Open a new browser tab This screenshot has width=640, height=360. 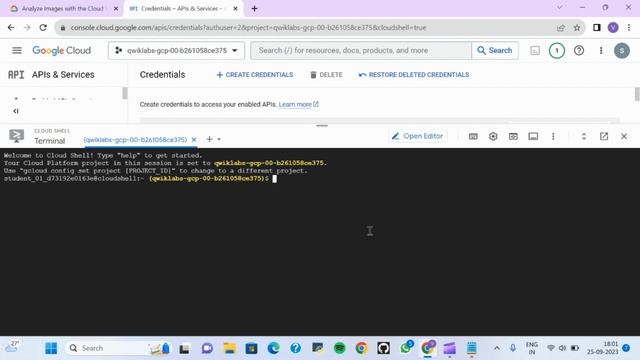pos(254,9)
